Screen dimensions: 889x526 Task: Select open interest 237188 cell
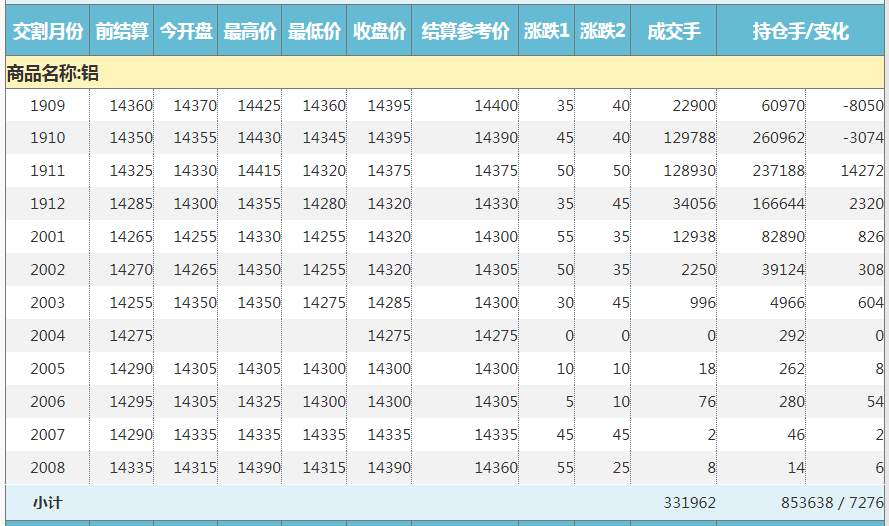tap(776, 171)
